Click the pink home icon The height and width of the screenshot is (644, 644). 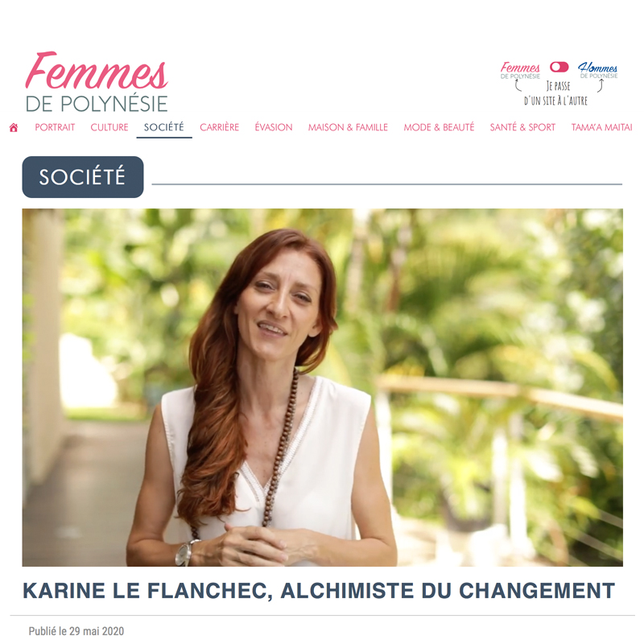click(x=14, y=128)
